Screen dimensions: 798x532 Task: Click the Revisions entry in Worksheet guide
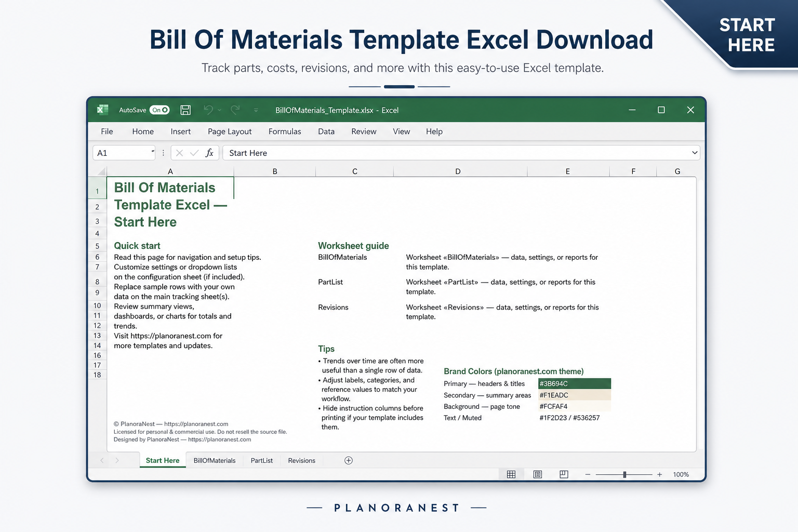(x=333, y=308)
